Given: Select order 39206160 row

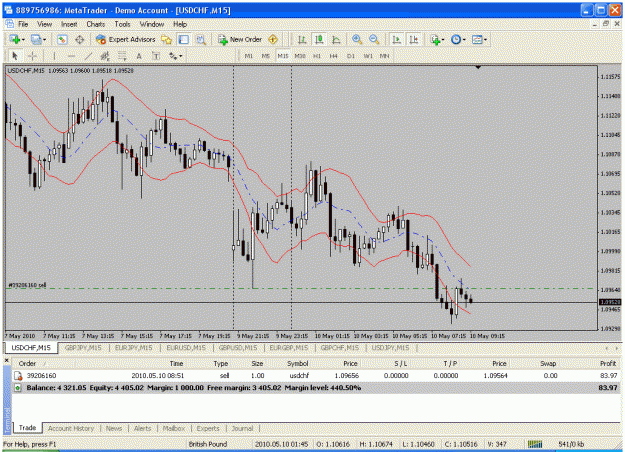Looking at the screenshot, I should (316, 375).
